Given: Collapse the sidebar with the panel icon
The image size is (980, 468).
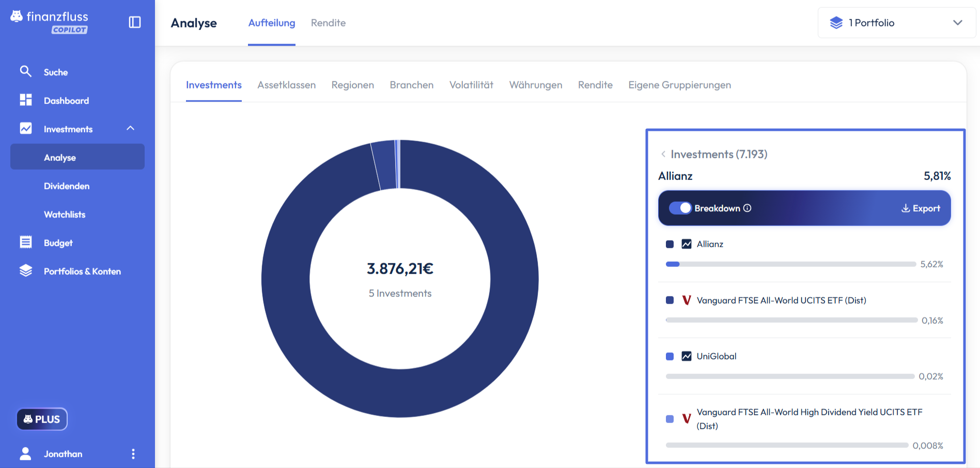Looking at the screenshot, I should [x=135, y=22].
